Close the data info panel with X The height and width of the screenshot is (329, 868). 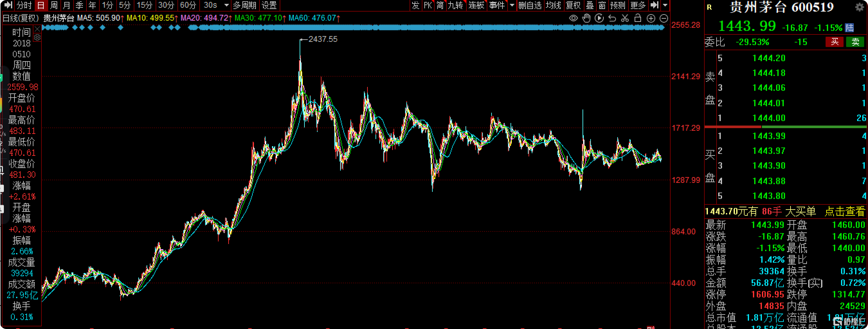click(37, 29)
